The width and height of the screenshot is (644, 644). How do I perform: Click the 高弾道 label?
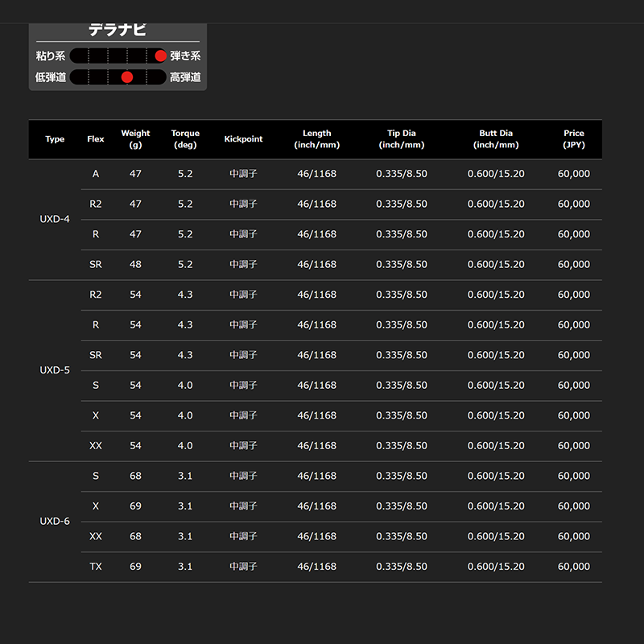[185, 77]
